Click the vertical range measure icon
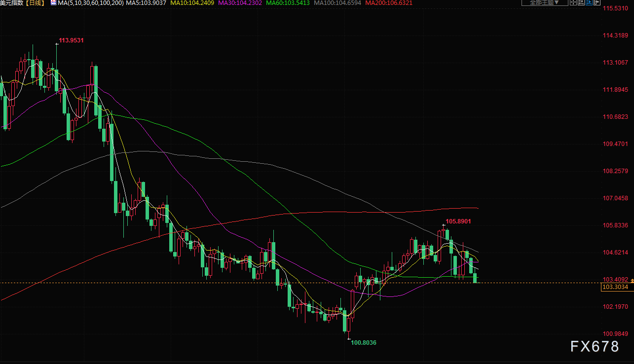Image resolution: width=634 pixels, height=364 pixels. point(581,3)
